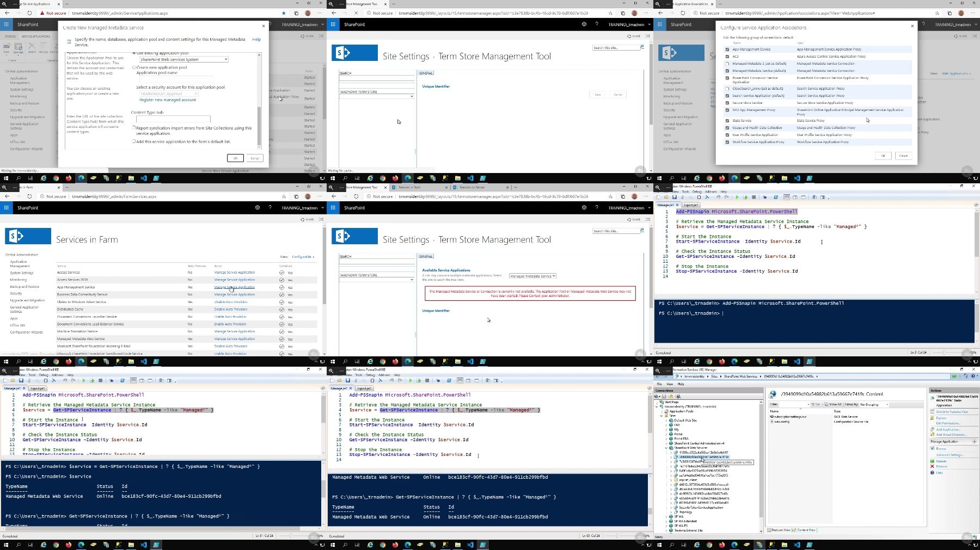Click File Explorer icon in taskbar beneath IIS Manager
The image size is (980, 550).
tap(785, 544)
